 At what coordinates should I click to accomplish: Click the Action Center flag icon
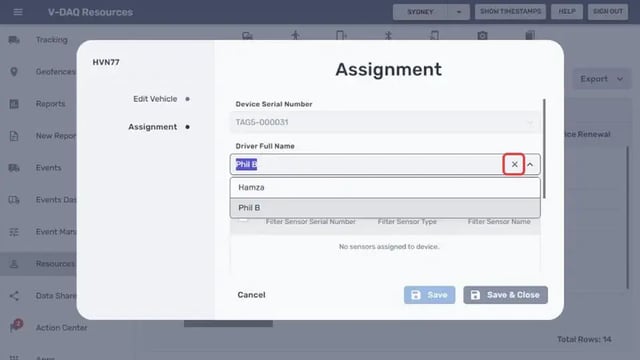click(16, 326)
